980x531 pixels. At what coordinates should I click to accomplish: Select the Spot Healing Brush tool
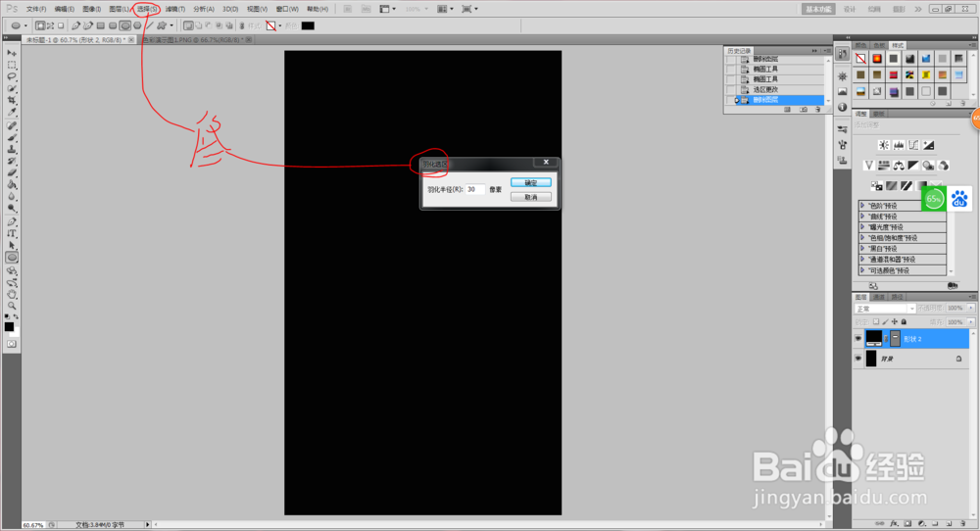pyautogui.click(x=12, y=126)
